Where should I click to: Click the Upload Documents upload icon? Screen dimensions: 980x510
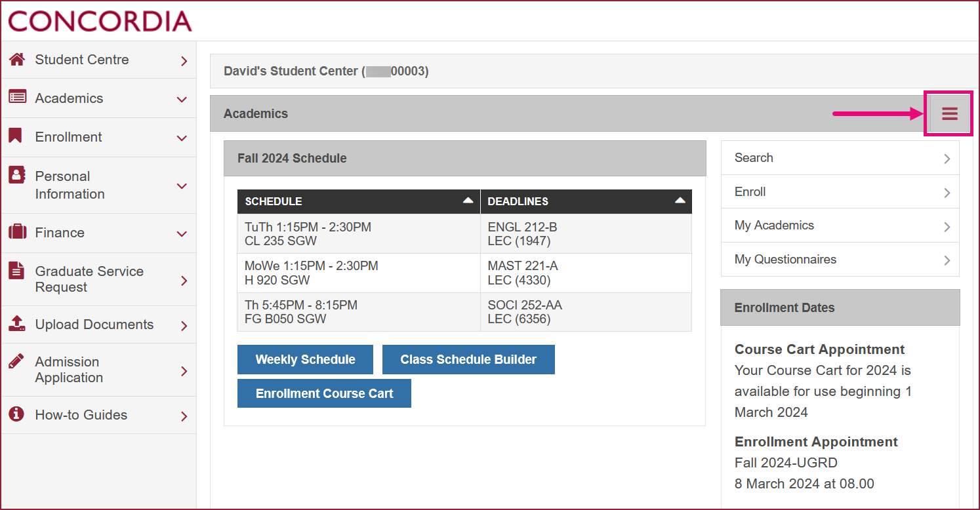point(17,323)
